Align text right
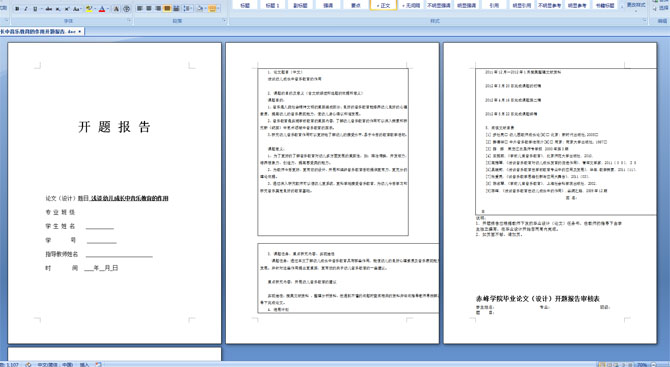 tap(158, 9)
